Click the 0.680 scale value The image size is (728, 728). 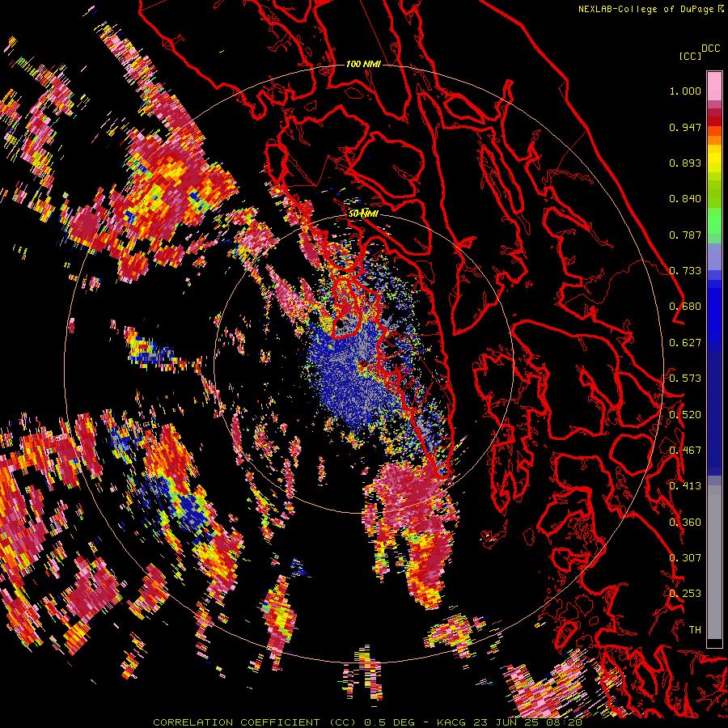tap(685, 307)
